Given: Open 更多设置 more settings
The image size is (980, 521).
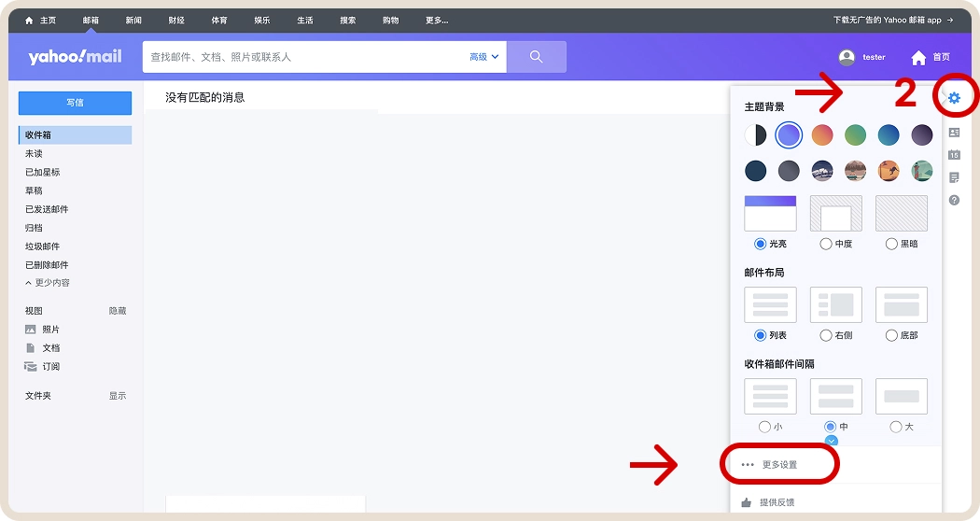Looking at the screenshot, I should (x=779, y=465).
